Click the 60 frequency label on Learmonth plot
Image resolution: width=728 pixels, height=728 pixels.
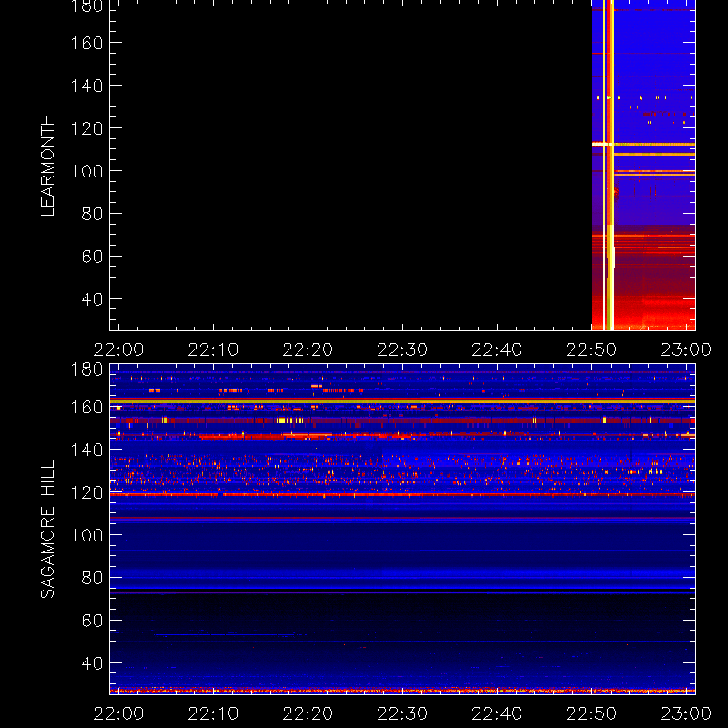pos(92,257)
